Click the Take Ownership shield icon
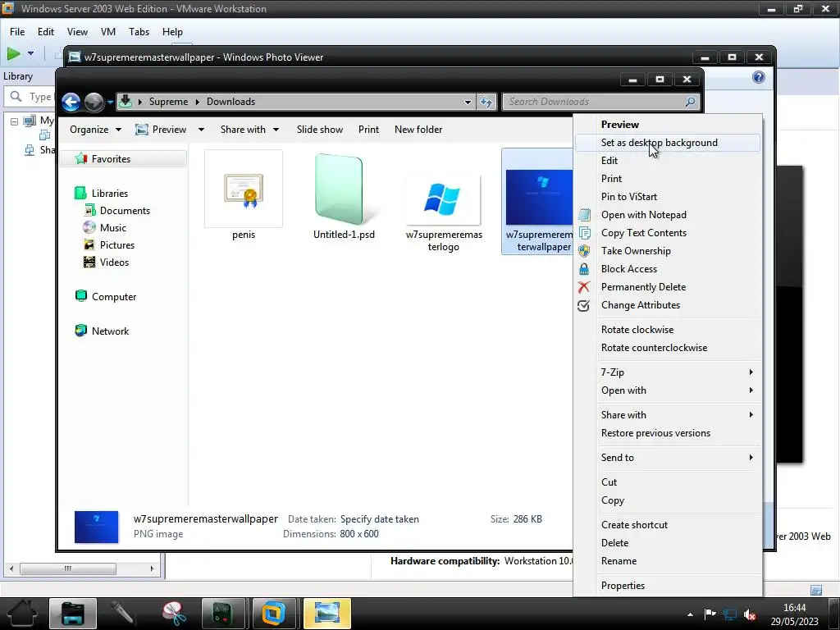840x630 pixels. (x=584, y=251)
